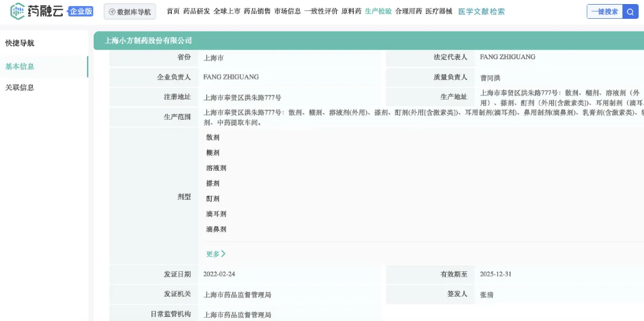
Task: Click dosage form 散剂
Action: coord(213,137)
